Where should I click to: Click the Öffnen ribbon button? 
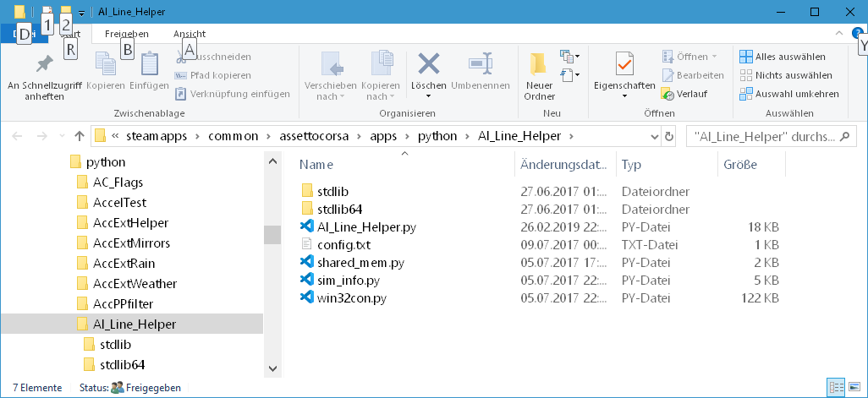689,57
